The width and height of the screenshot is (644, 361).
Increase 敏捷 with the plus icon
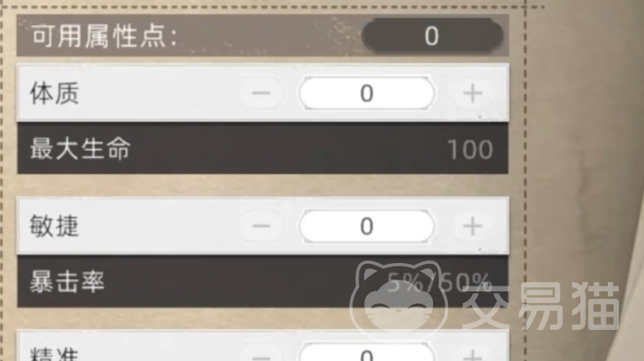click(472, 226)
